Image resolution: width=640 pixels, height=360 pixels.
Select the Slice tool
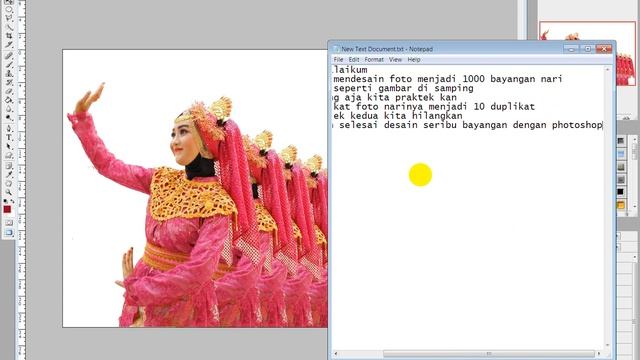pyautogui.click(x=9, y=44)
